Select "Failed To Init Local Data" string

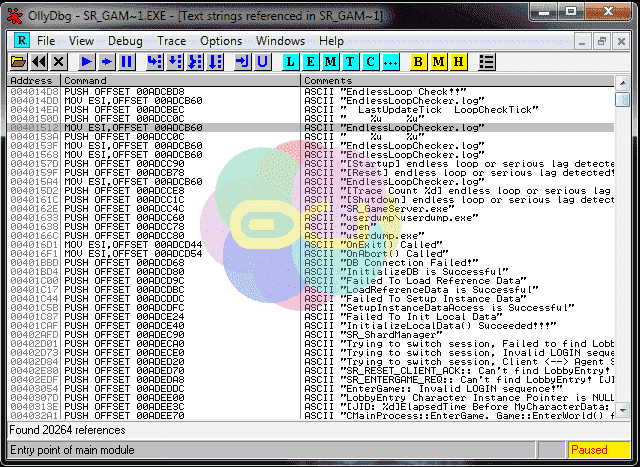[x=403, y=316]
